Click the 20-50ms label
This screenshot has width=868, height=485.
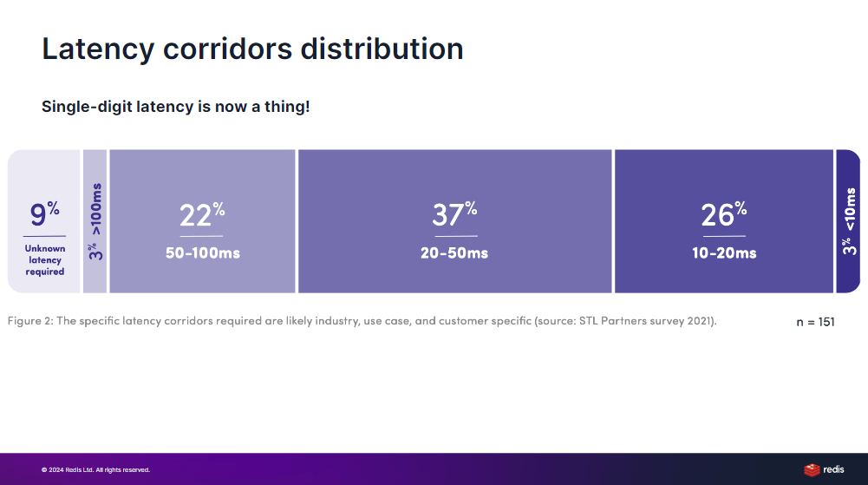point(454,253)
